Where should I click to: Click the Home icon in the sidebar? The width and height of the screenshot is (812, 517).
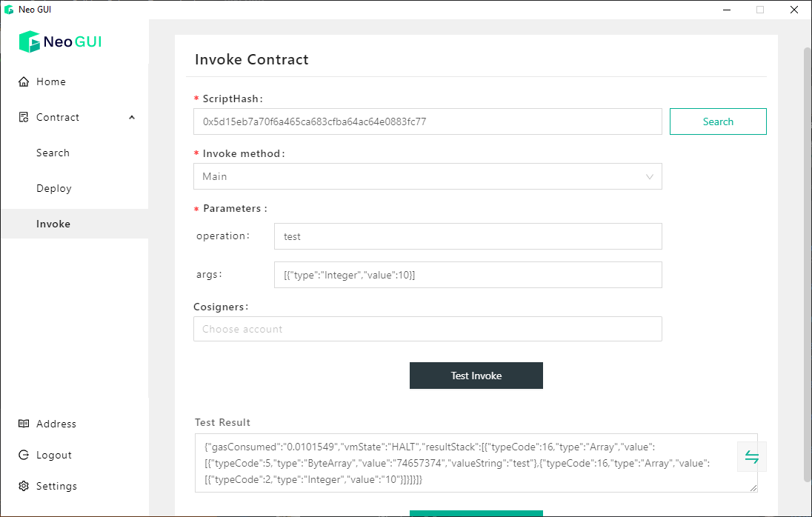(x=23, y=81)
